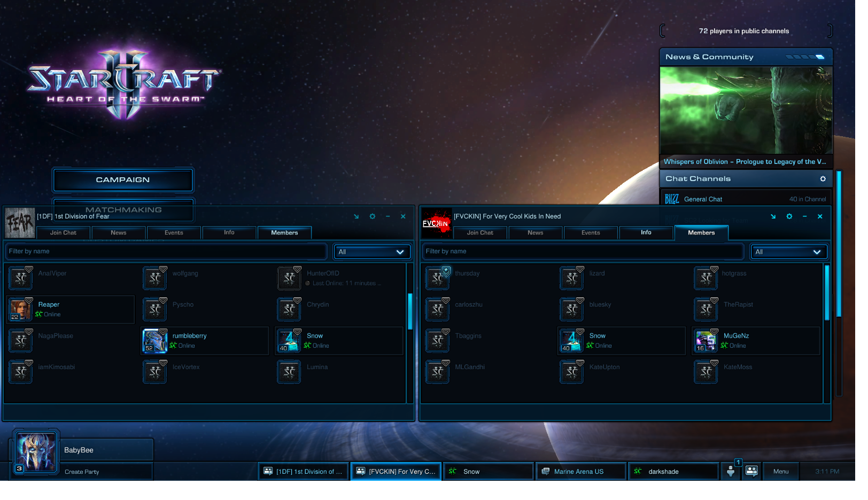
Task: Open the Blizzard General Chat channel
Action: [746, 199]
